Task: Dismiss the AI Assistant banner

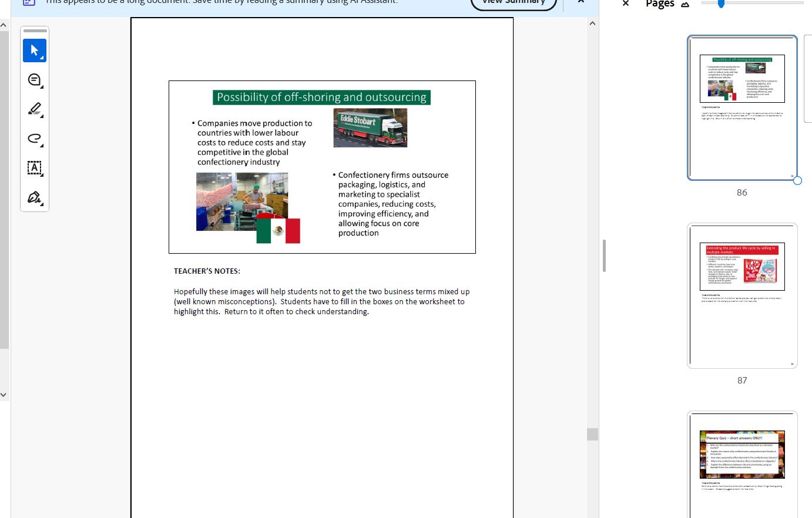Action: pyautogui.click(x=581, y=1)
